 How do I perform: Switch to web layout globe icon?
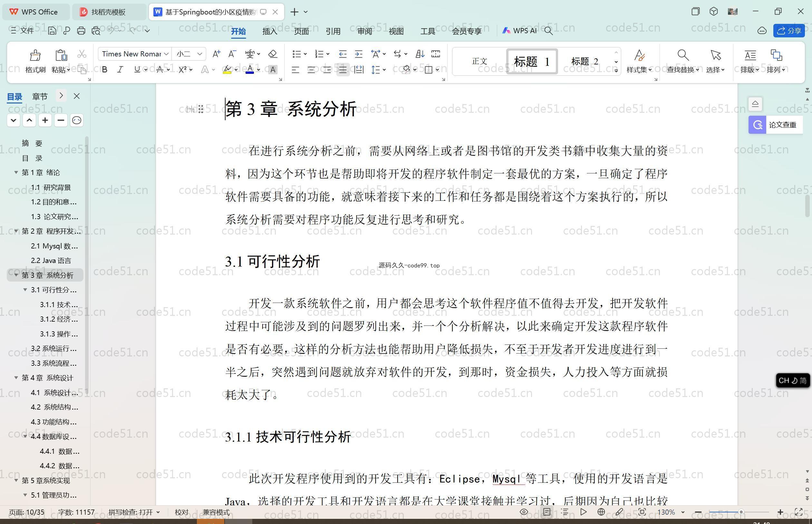[x=601, y=512]
